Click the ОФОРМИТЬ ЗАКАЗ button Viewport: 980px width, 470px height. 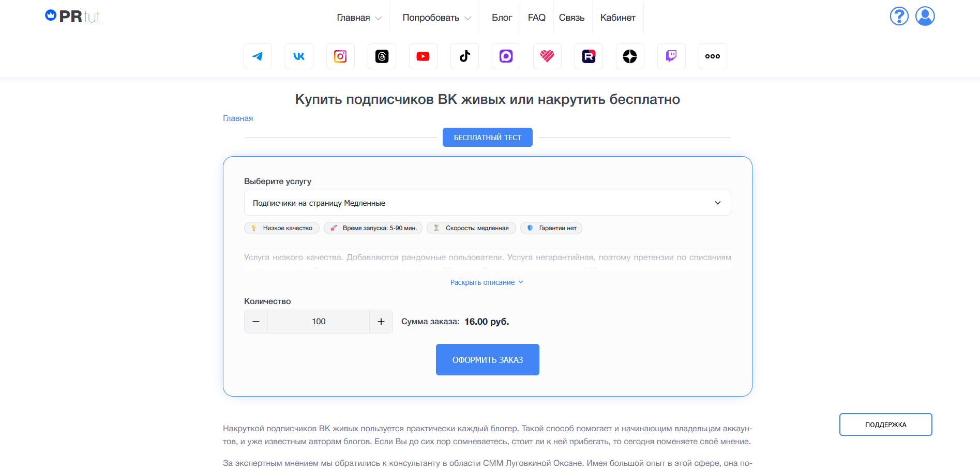pyautogui.click(x=488, y=360)
